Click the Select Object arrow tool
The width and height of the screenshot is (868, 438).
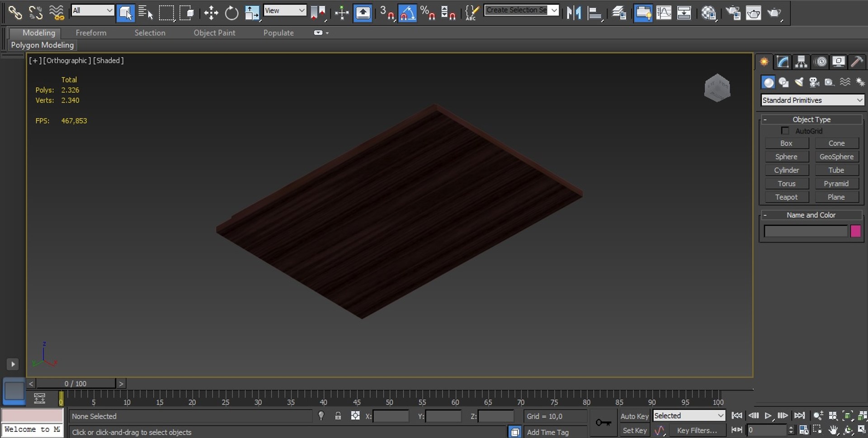click(x=125, y=13)
